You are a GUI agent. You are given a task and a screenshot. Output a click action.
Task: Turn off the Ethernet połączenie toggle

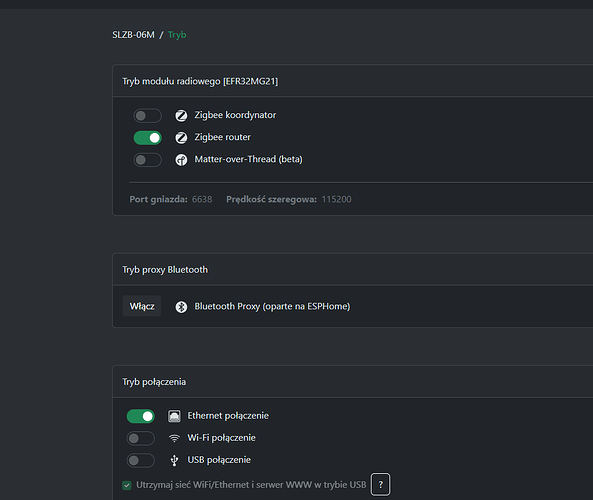(x=141, y=416)
